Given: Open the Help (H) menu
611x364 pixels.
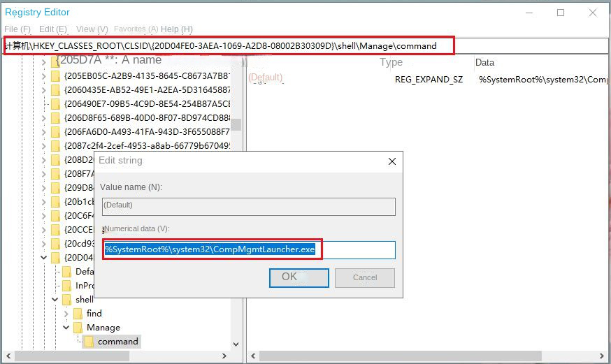Looking at the screenshot, I should click(176, 29).
